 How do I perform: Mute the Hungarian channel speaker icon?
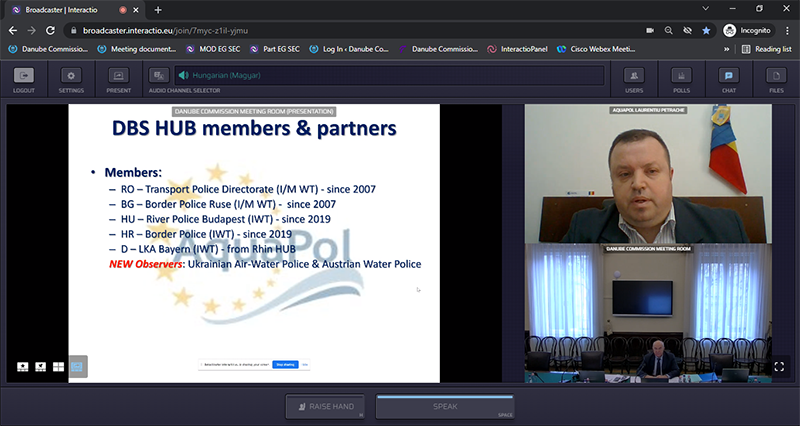[x=184, y=76]
